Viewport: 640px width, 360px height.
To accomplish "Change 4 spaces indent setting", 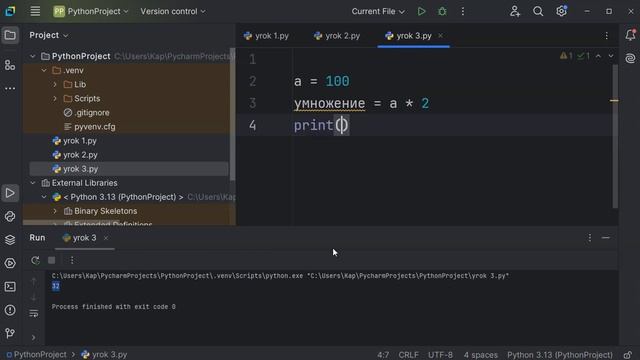I will pyautogui.click(x=480, y=355).
